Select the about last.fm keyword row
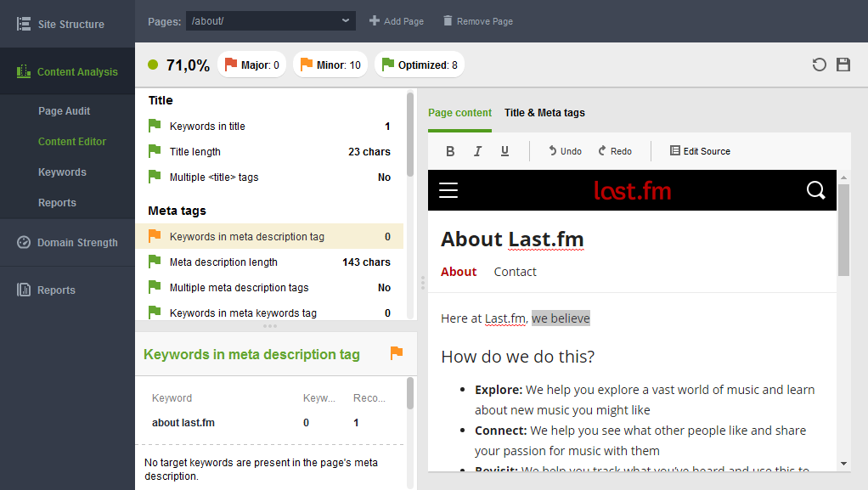Viewport: 868px width, 490px height. (x=269, y=422)
